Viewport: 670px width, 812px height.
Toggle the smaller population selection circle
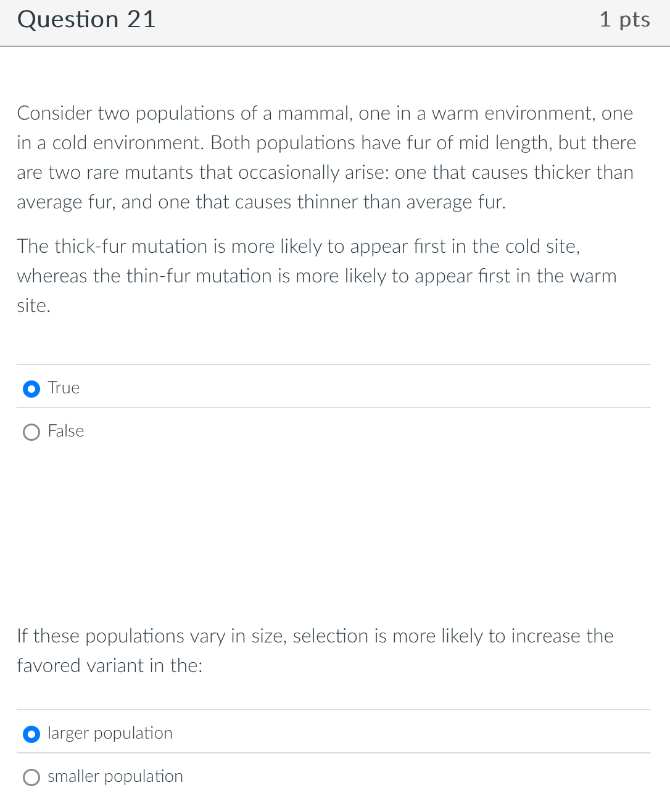[x=31, y=777]
